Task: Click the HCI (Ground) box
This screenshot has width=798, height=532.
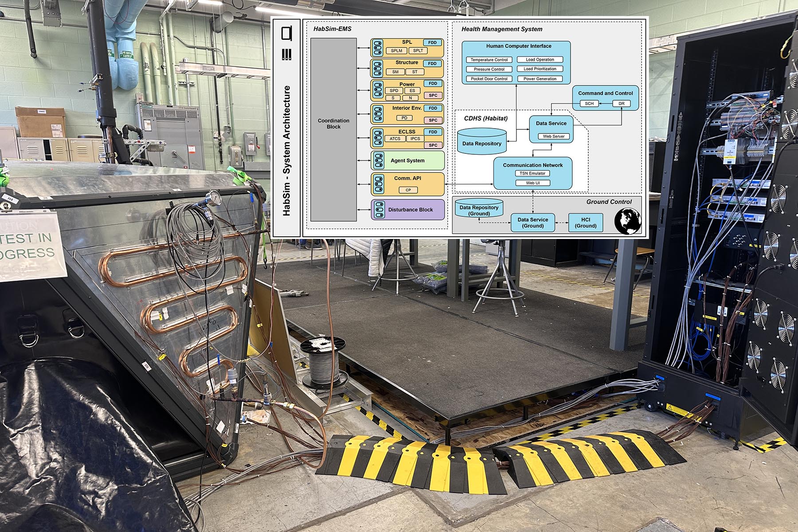Action: coord(585,223)
